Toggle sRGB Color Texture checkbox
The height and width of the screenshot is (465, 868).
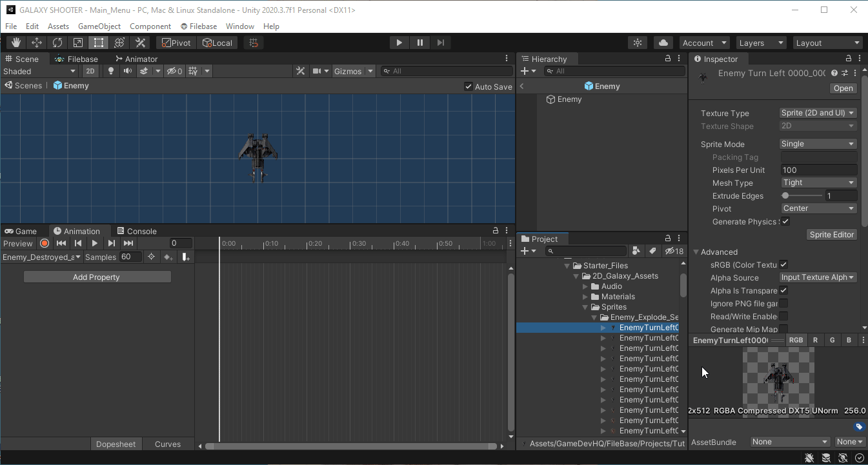783,264
